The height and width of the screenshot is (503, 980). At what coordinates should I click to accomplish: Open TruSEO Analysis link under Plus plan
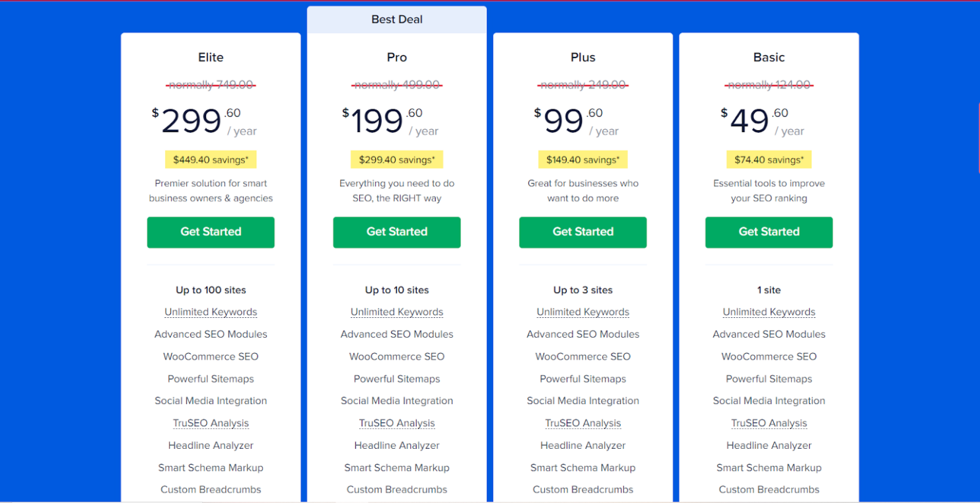(583, 423)
